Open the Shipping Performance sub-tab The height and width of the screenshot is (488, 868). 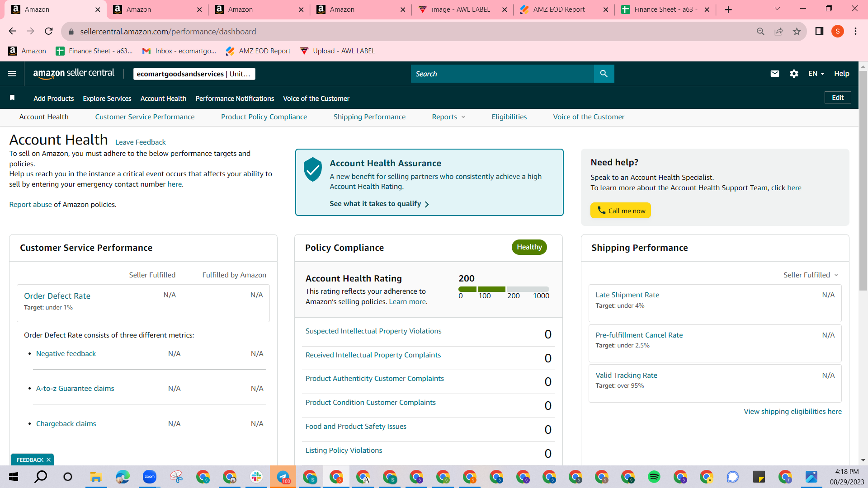369,117
